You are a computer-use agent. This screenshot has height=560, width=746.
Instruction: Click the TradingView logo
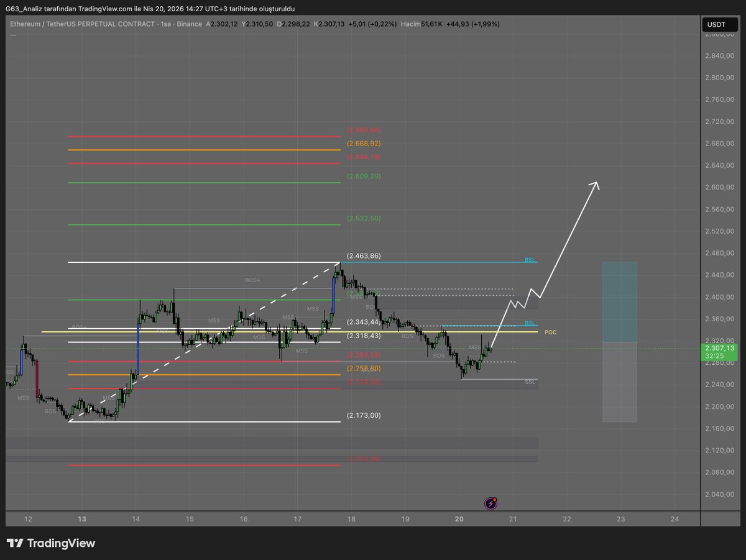click(x=51, y=543)
